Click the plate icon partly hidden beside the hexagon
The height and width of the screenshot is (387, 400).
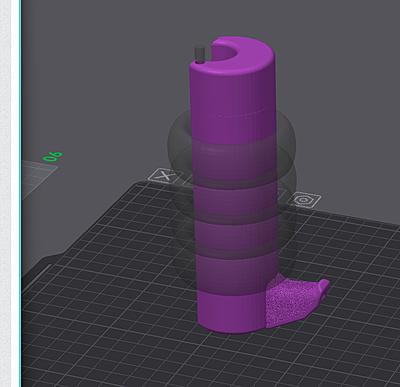281,194
